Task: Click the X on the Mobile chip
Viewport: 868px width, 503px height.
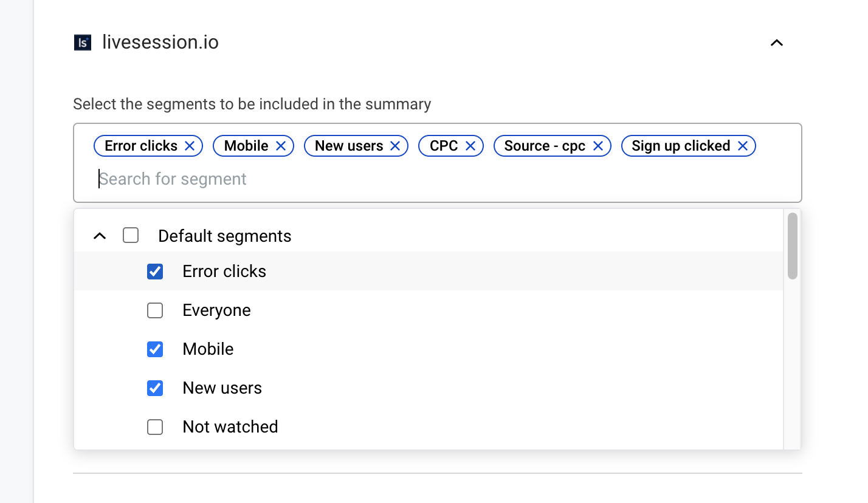Action: point(280,145)
